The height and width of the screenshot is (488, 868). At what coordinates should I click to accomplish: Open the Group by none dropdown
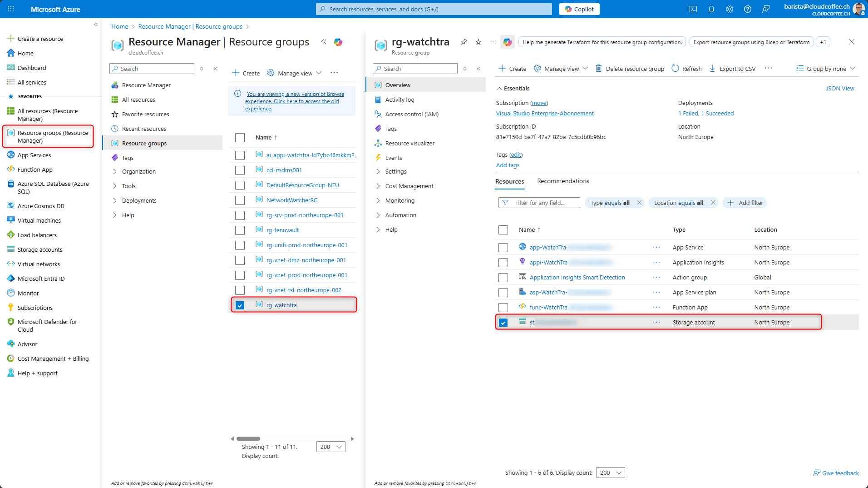point(826,69)
